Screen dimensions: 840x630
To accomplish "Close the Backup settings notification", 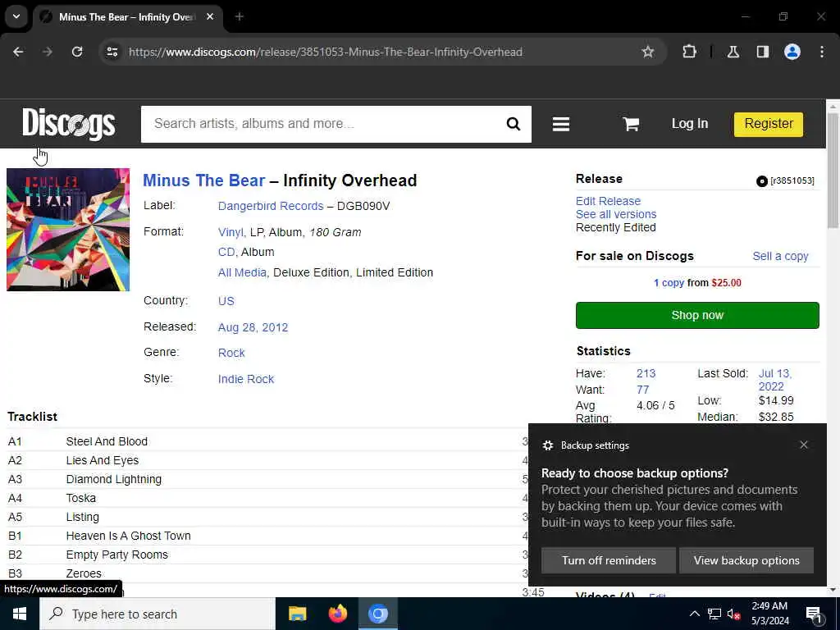I will click(804, 445).
